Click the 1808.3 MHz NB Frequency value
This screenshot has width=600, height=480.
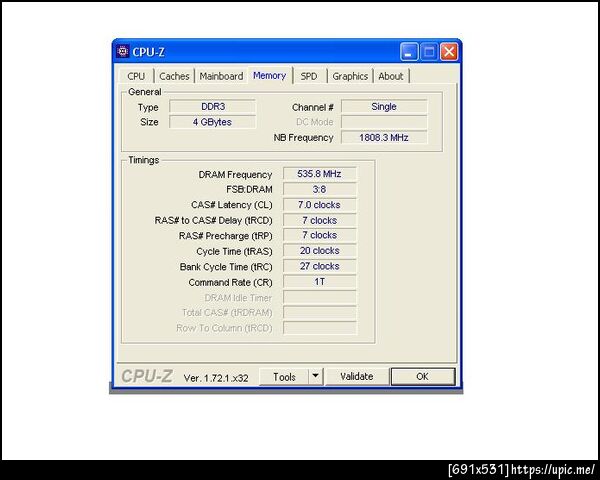coord(384,137)
